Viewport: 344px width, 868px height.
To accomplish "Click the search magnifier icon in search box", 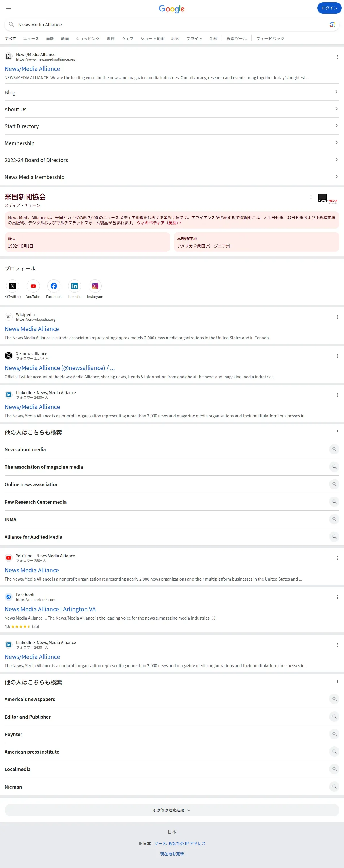I will [x=11, y=24].
